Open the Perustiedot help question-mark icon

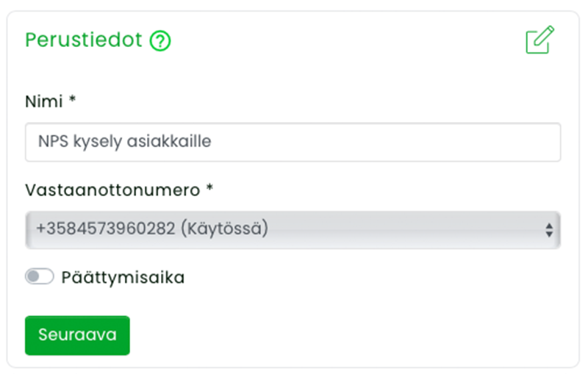(x=160, y=40)
